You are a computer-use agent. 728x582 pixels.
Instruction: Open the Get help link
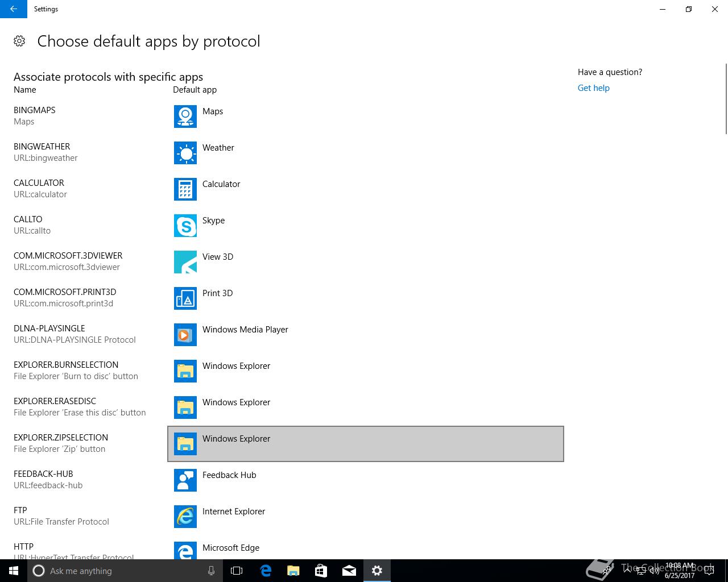pos(593,88)
